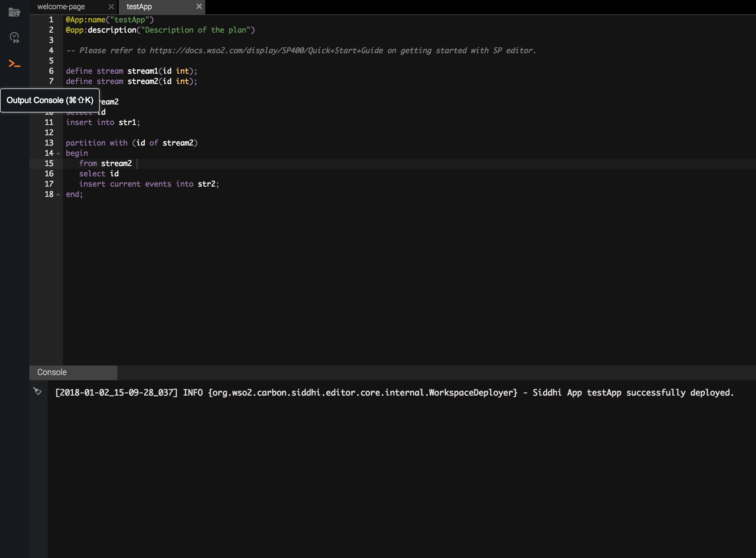The image size is (756, 558).
Task: Click the fold marker at line 18
Action: tap(58, 195)
